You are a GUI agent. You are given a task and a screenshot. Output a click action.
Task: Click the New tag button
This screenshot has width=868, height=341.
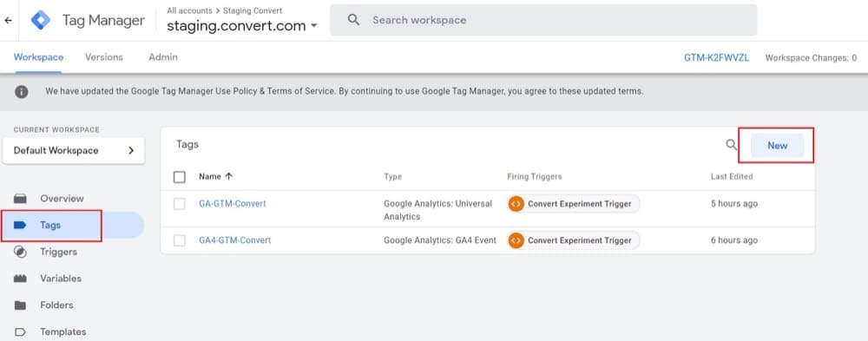pyautogui.click(x=777, y=146)
